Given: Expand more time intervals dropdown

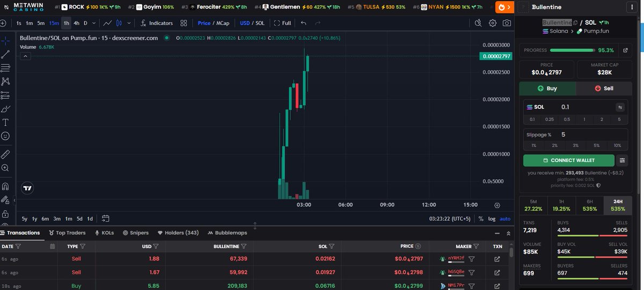Looking at the screenshot, I should (x=94, y=23).
